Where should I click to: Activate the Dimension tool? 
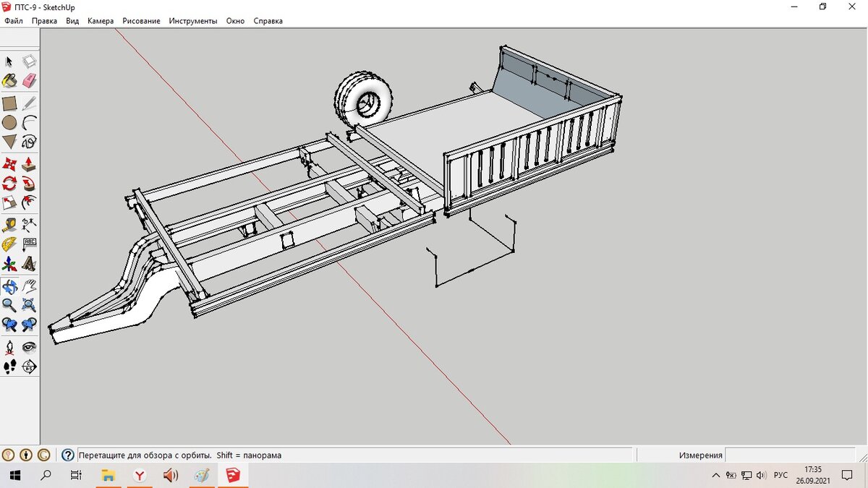pyautogui.click(x=30, y=225)
